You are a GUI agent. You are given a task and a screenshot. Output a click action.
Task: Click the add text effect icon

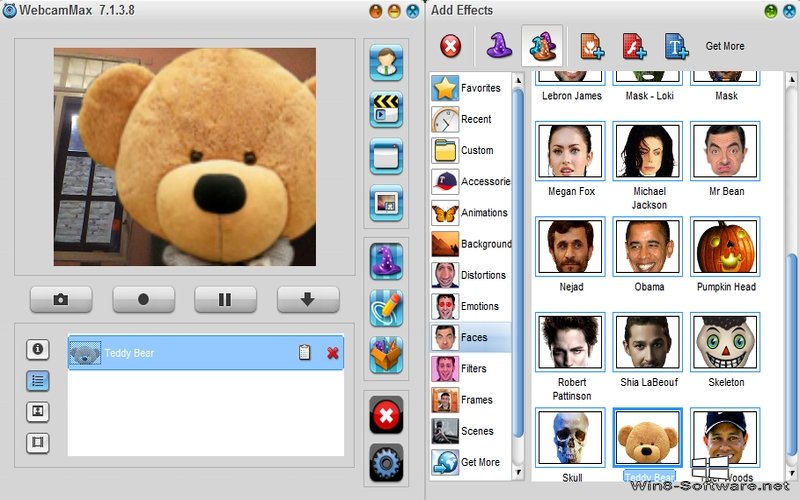[x=676, y=46]
